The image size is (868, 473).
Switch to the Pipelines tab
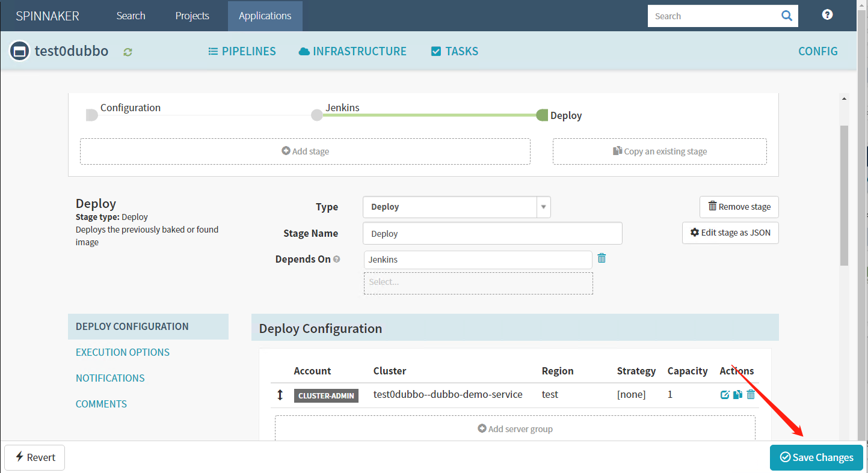pyautogui.click(x=242, y=52)
